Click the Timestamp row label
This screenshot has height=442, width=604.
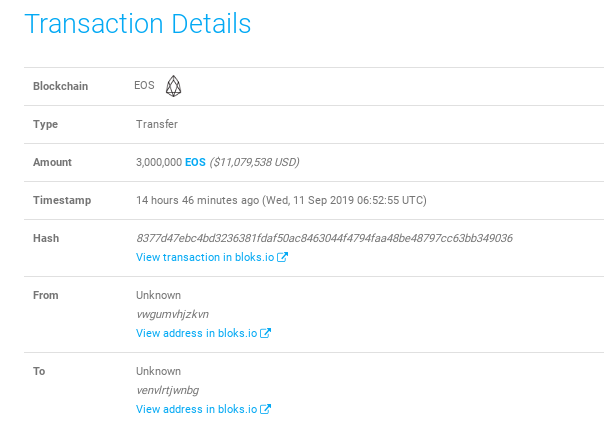point(62,200)
